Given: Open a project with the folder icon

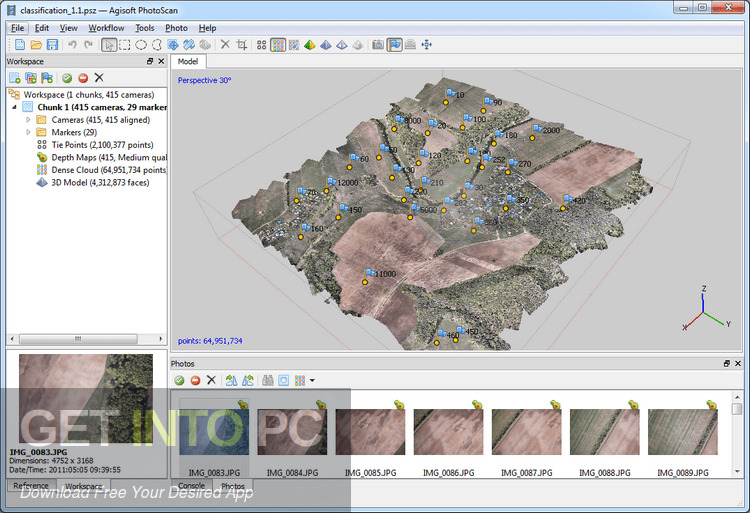Looking at the screenshot, I should pyautogui.click(x=36, y=45).
